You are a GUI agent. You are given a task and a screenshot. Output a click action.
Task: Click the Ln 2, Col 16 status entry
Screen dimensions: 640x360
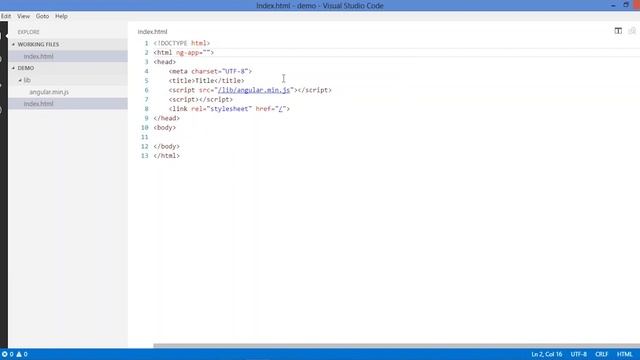click(547, 354)
